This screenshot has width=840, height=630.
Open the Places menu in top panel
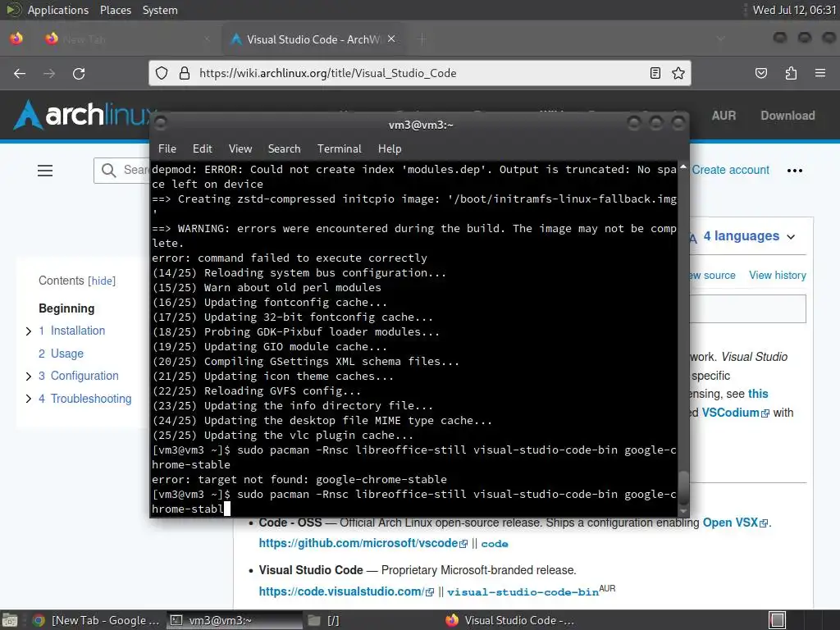[116, 10]
